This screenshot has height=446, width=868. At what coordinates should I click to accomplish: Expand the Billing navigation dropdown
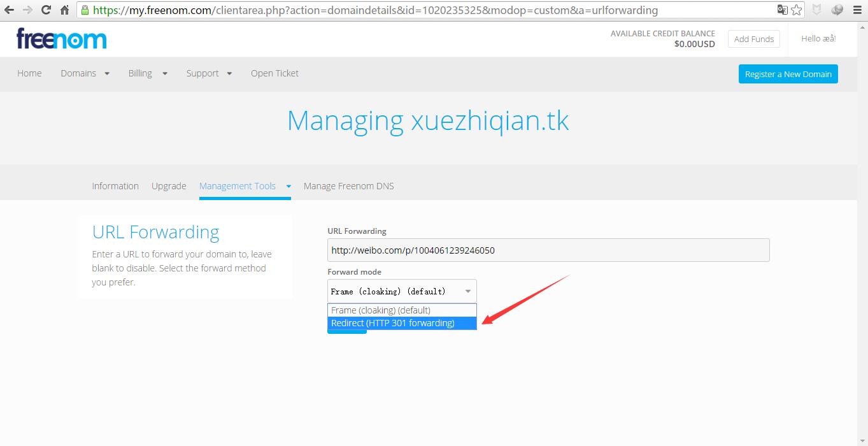147,73
